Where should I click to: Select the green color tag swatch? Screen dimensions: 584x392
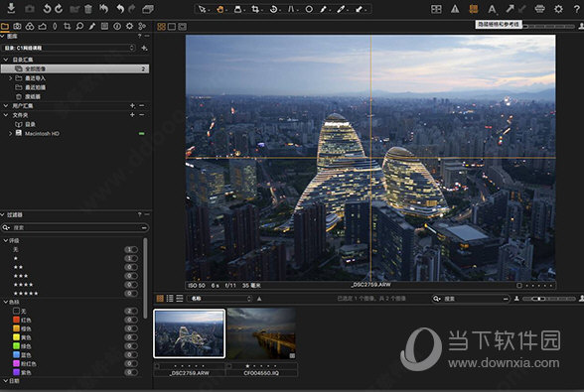point(16,345)
